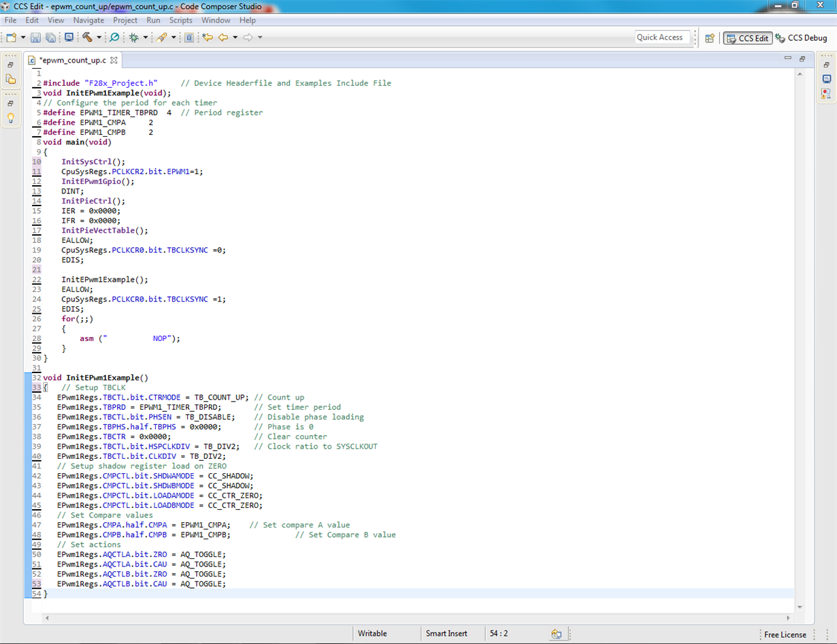The height and width of the screenshot is (644, 837).
Task: Open the Window menu
Action: (216, 20)
